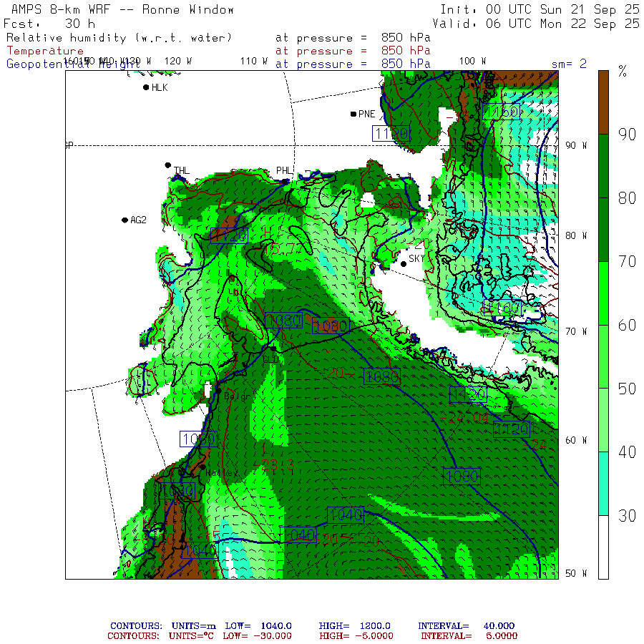Click the 'Relative humidity (w.r.t. water)' legend label
The width and height of the screenshot is (644, 644).
coord(119,38)
